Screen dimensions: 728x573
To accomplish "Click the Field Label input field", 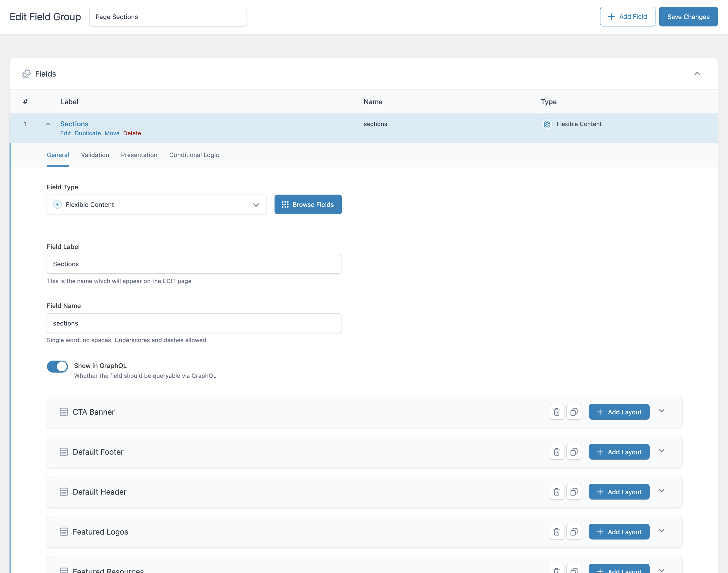I will 194,263.
